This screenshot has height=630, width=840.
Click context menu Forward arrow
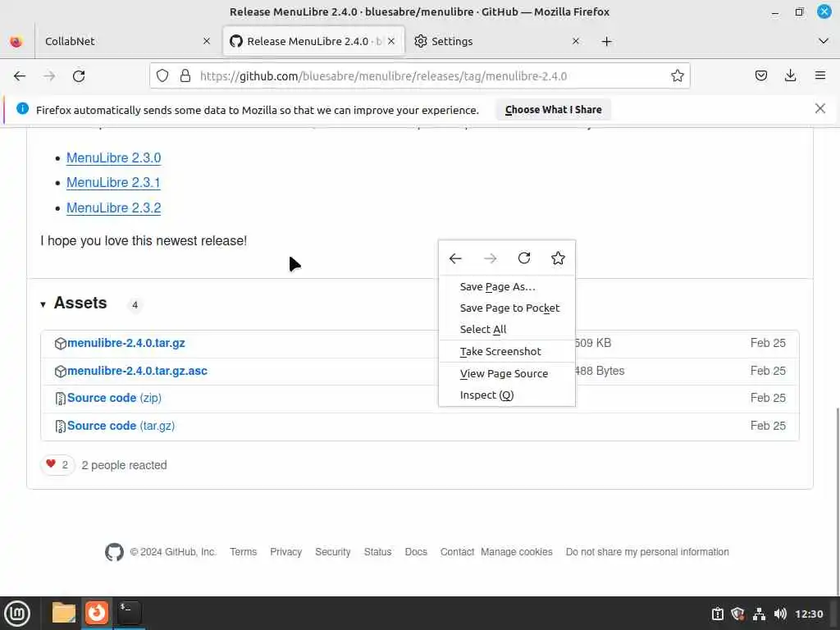pyautogui.click(x=491, y=258)
